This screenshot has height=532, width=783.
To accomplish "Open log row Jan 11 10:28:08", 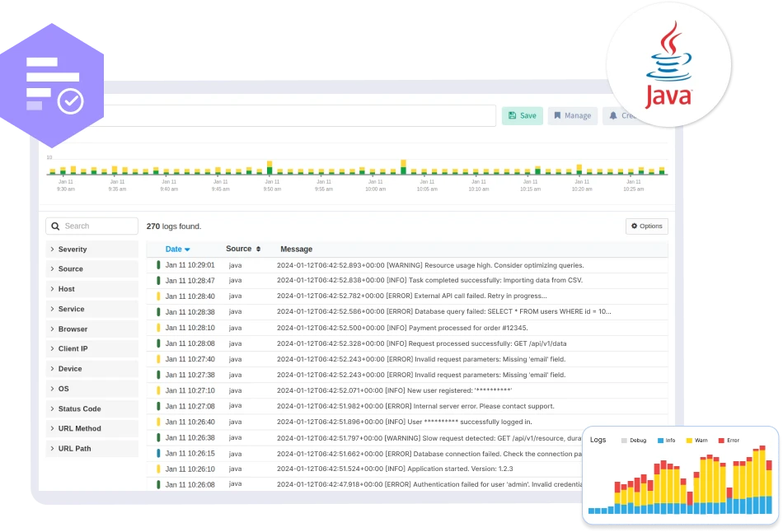I will 407,343.
